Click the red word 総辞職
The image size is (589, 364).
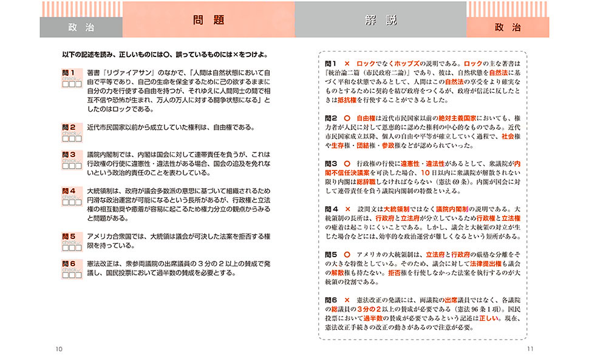tap(366, 182)
